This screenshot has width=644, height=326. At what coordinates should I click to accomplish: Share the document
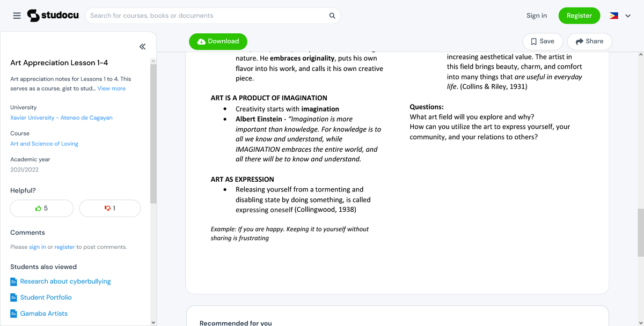[x=589, y=41]
